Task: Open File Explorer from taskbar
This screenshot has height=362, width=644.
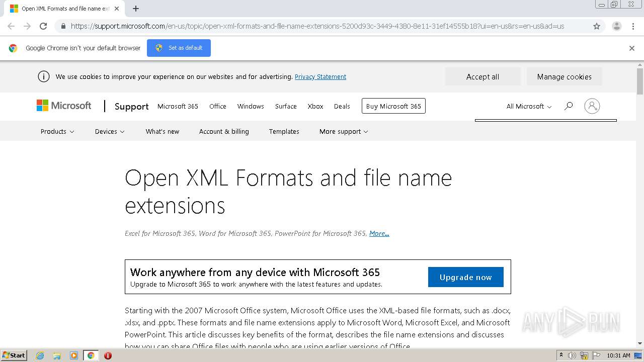Action: pos(57,355)
